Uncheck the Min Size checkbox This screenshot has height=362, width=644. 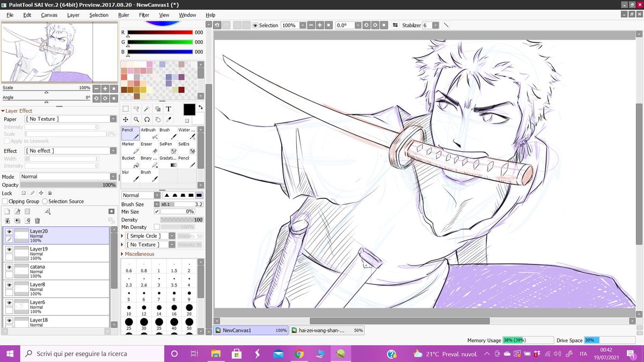point(157,212)
